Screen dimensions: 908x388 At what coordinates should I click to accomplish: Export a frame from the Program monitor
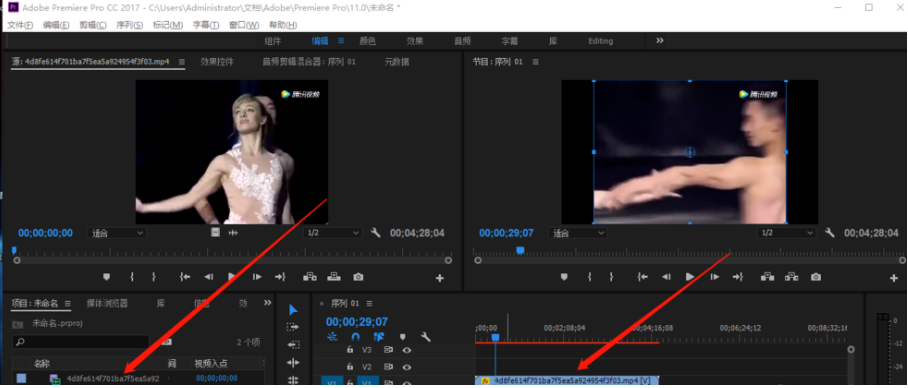click(816, 277)
